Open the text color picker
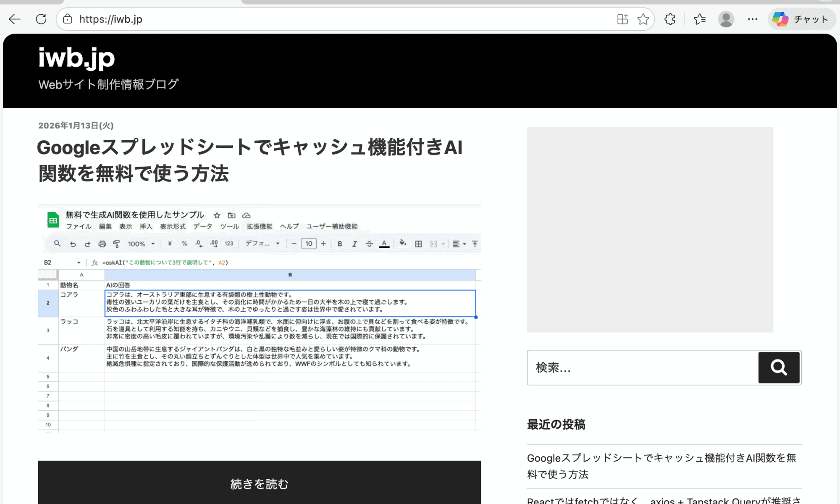 pos(384,244)
